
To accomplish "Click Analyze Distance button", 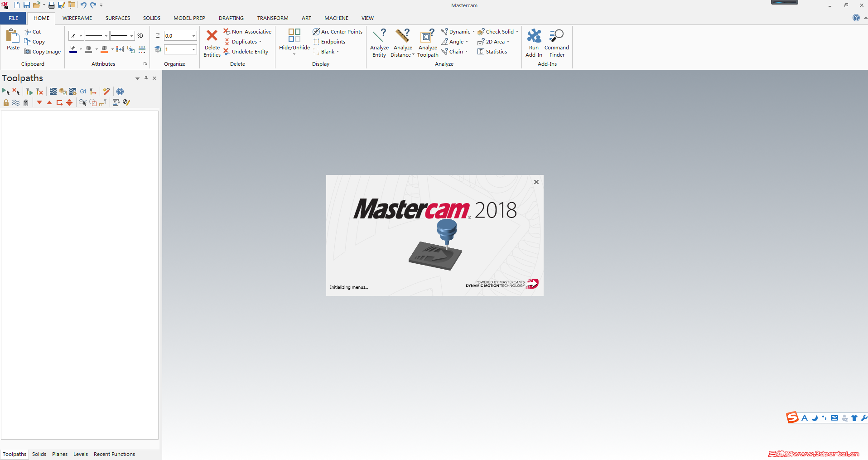I will 402,43.
